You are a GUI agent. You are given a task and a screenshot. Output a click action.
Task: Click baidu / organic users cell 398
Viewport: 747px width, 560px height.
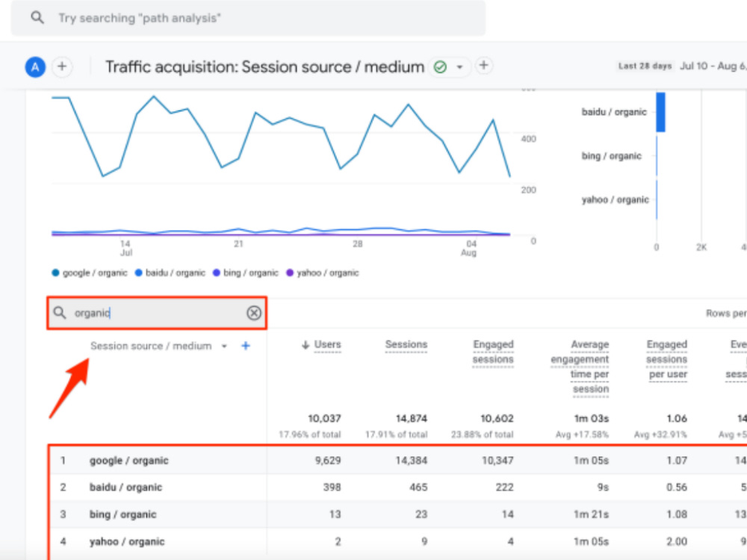pos(332,487)
